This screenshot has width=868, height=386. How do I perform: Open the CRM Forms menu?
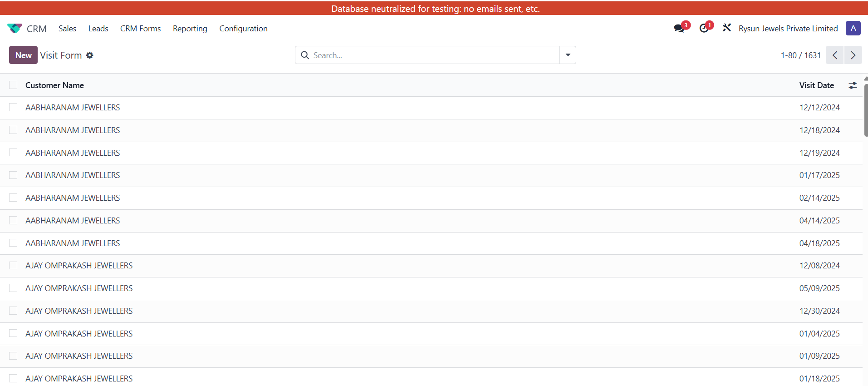pos(140,29)
